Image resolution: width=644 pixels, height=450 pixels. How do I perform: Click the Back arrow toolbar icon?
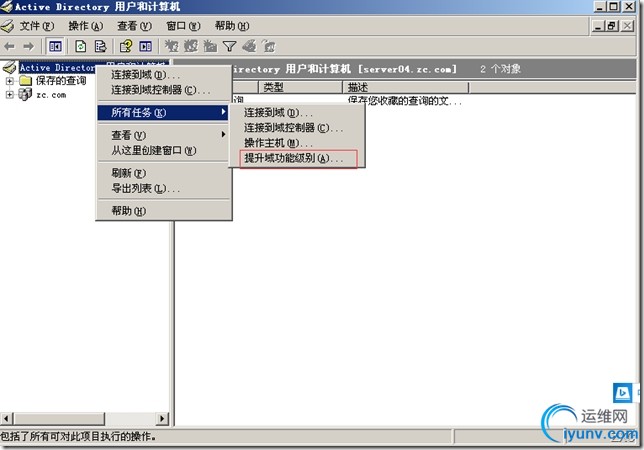tap(10, 46)
